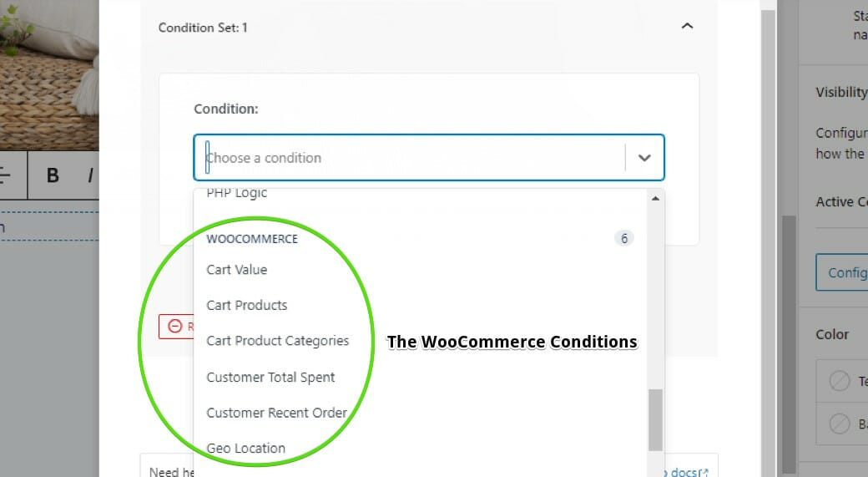Select the PHP Logic option
868x477 pixels.
tap(236, 193)
